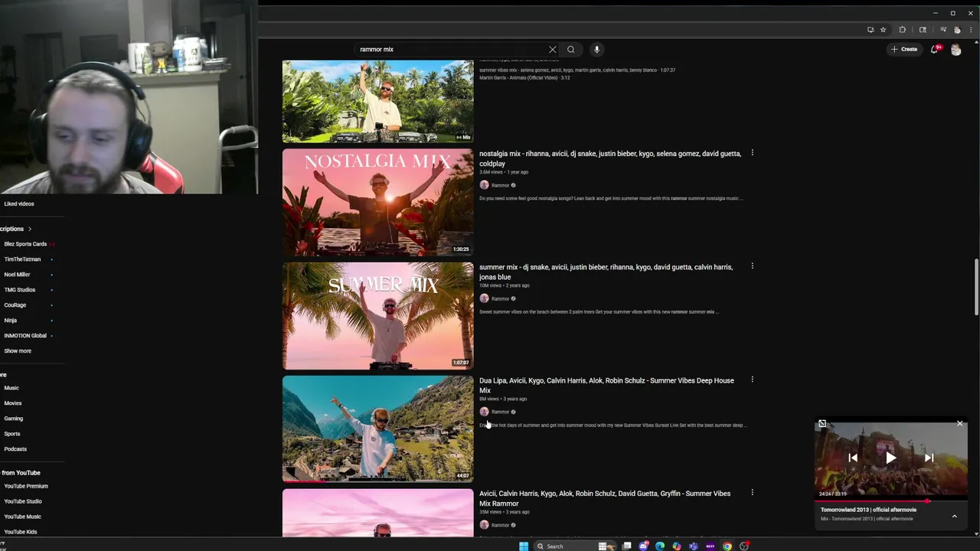Open YouTube Music link
The height and width of the screenshot is (551, 980).
click(x=22, y=517)
